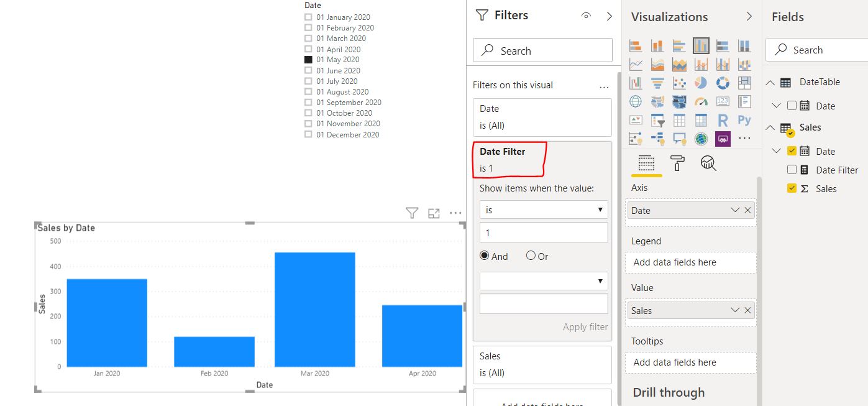This screenshot has width=868, height=406.
Task: Switch to the Fields well tab
Action: [646, 164]
